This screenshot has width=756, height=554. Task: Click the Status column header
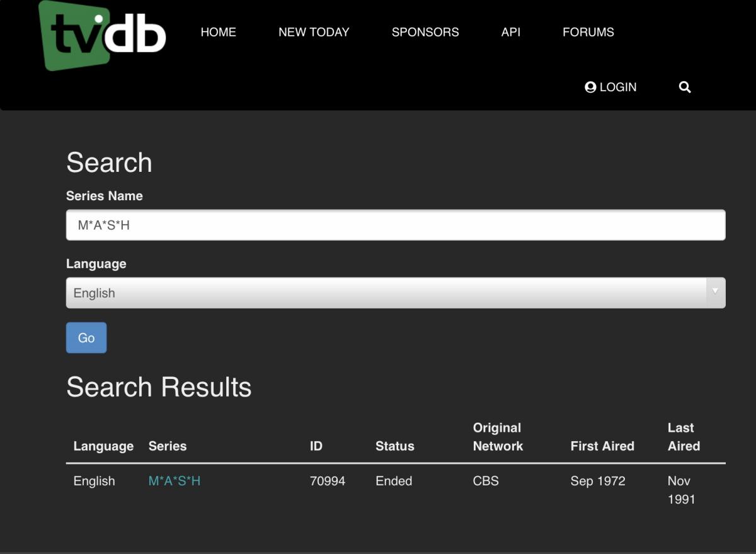click(395, 446)
